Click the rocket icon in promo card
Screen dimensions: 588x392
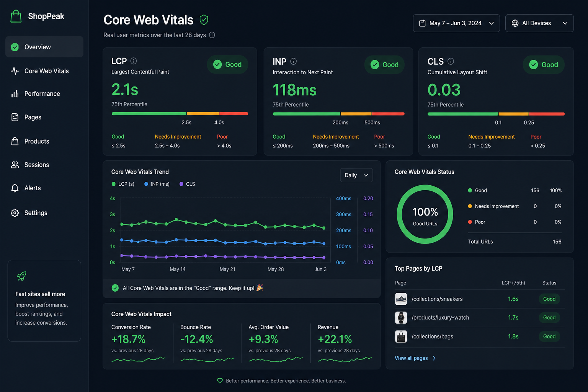click(x=21, y=276)
